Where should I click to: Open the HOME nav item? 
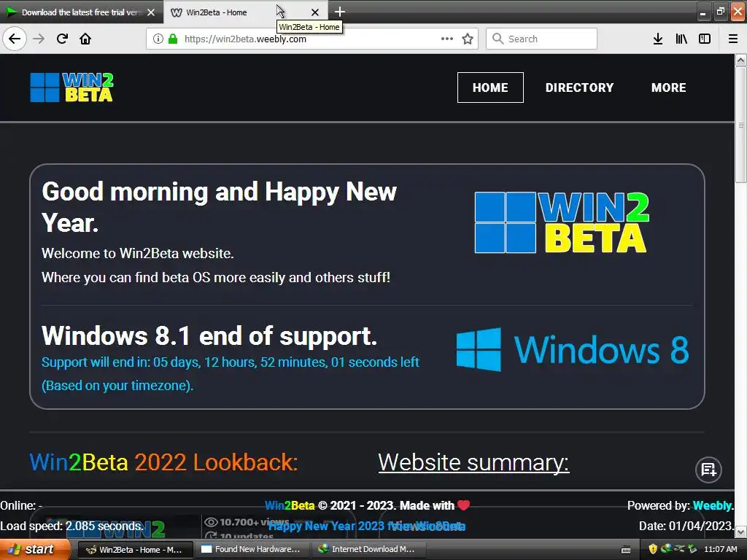tap(490, 87)
